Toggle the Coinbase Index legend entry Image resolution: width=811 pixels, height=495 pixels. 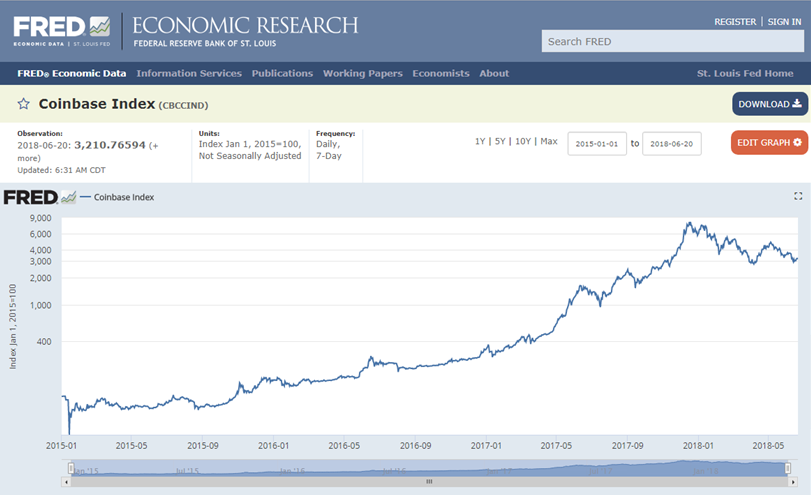click(x=117, y=197)
